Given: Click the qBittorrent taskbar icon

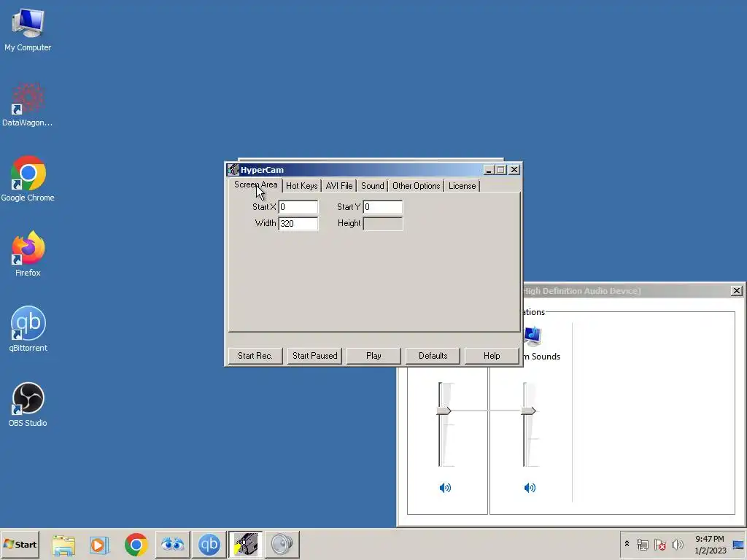Looking at the screenshot, I should [x=209, y=544].
